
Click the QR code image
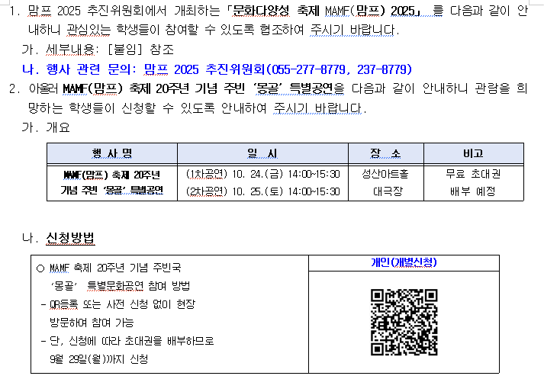[x=404, y=323]
